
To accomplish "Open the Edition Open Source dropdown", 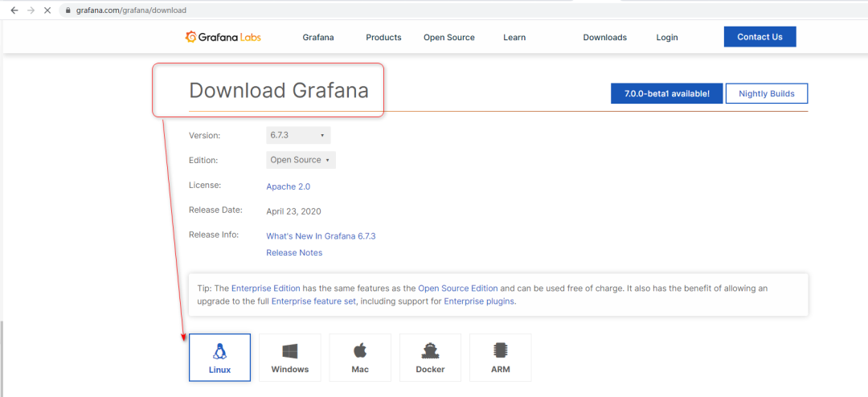I will pyautogui.click(x=301, y=160).
